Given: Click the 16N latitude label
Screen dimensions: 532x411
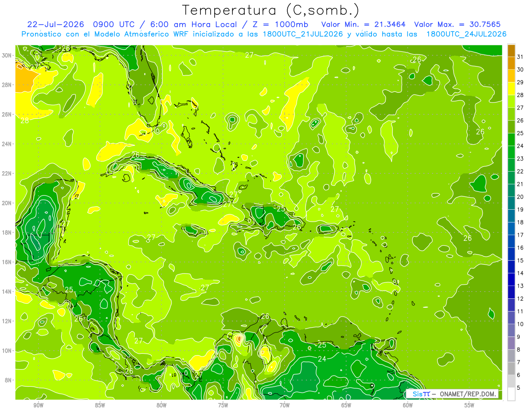Looking at the screenshot, I should coord(8,262).
